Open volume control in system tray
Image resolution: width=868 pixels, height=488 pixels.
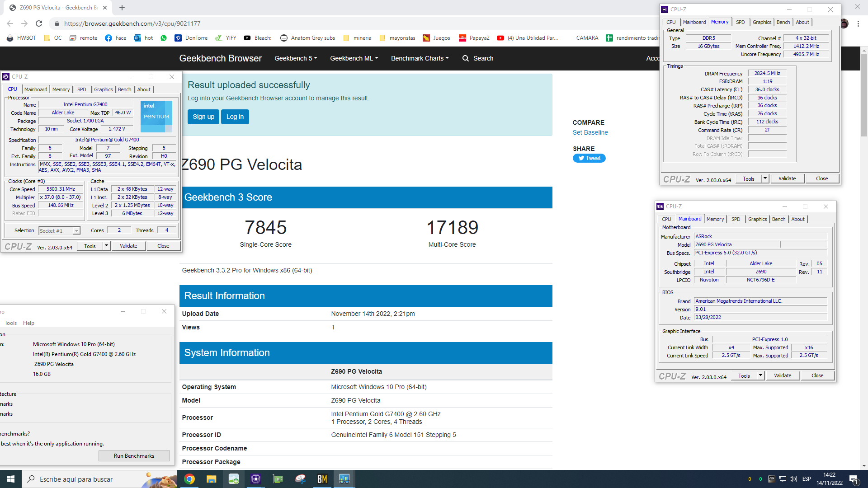pos(793,479)
